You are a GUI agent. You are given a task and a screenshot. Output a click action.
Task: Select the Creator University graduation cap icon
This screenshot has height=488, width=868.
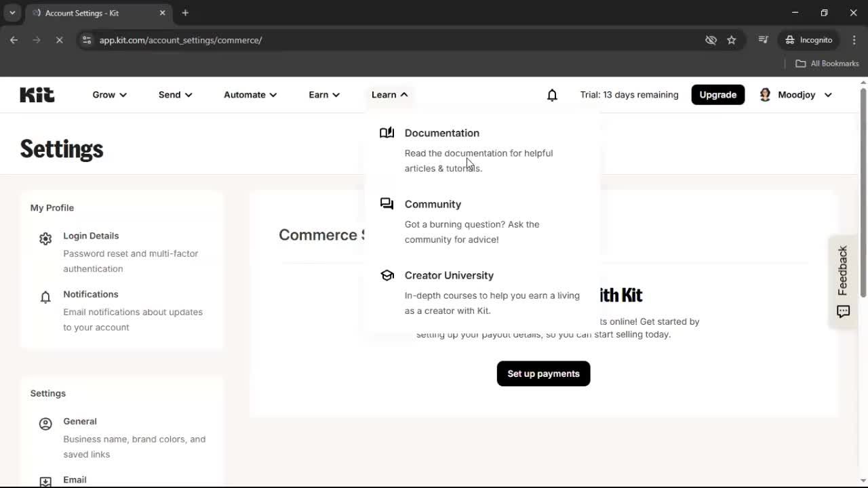tap(387, 275)
